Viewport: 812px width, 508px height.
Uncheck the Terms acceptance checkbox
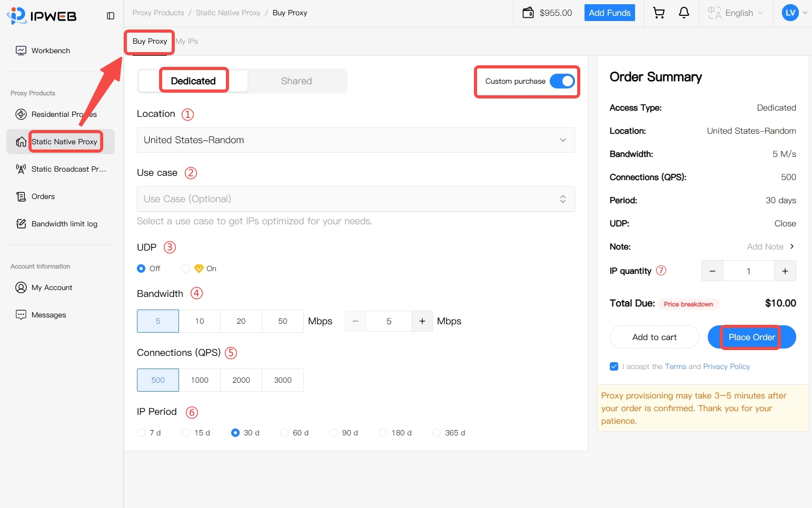(x=614, y=366)
